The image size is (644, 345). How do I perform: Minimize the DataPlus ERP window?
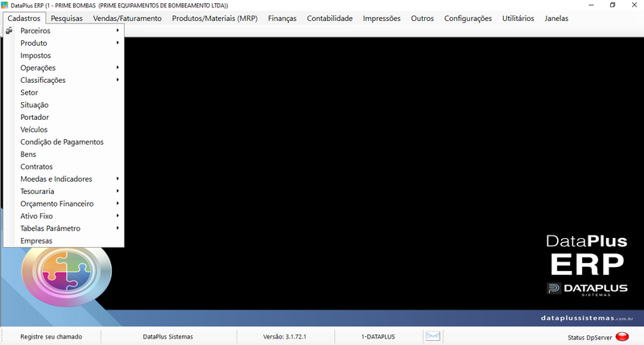(x=591, y=5)
